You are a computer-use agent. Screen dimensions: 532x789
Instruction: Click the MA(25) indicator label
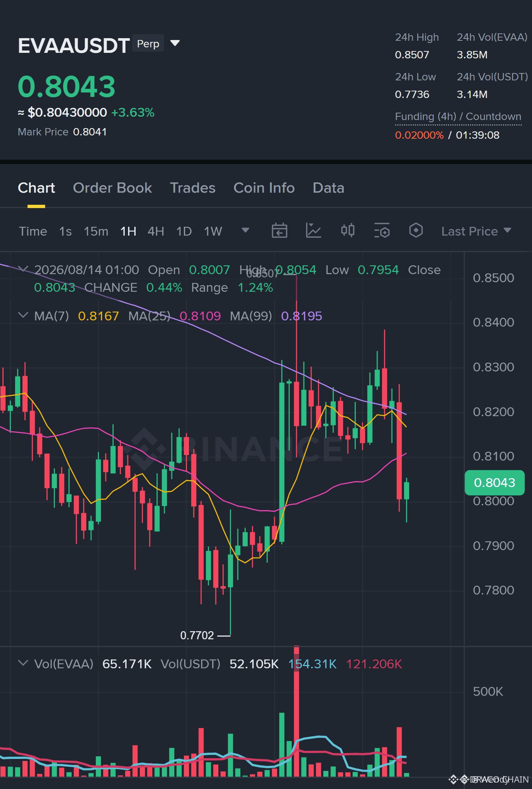[149, 316]
